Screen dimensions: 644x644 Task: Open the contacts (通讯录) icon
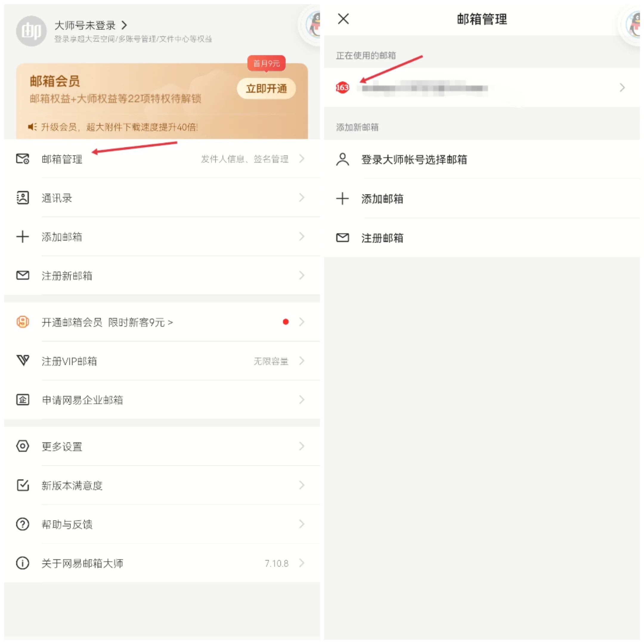coord(23,198)
